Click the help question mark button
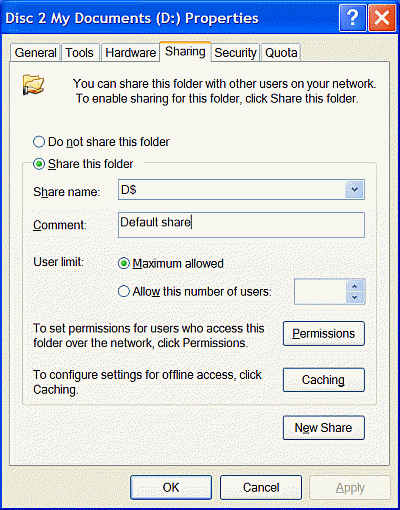 pyautogui.click(x=353, y=18)
